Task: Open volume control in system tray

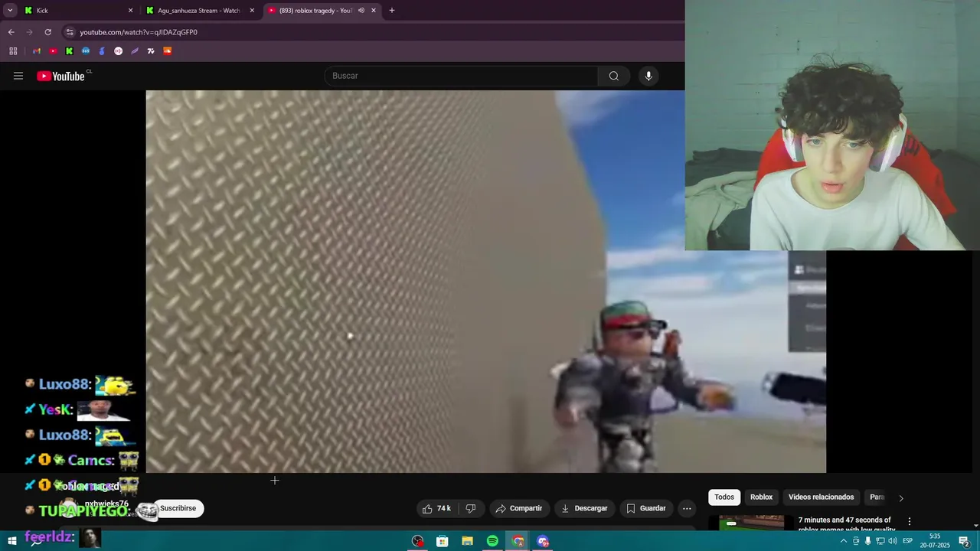Action: point(893,541)
